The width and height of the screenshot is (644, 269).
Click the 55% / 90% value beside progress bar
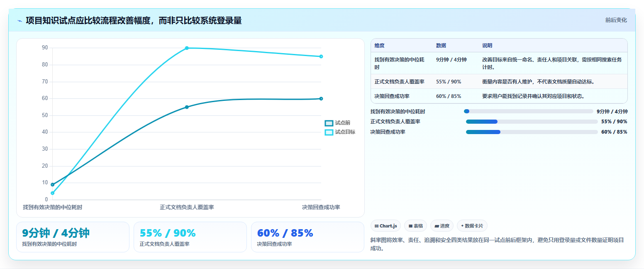click(614, 122)
